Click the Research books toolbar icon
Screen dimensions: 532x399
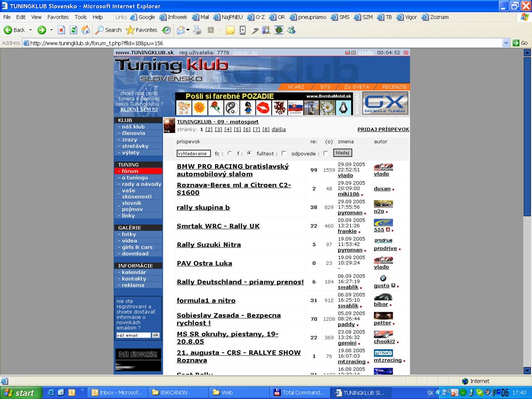click(x=266, y=30)
